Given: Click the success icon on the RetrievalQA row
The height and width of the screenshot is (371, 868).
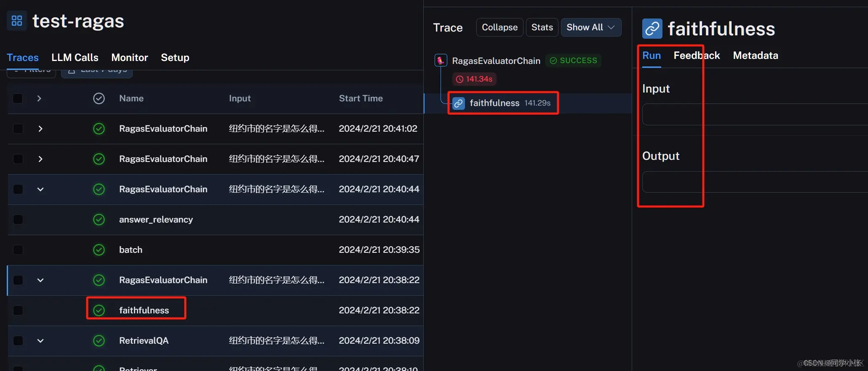Looking at the screenshot, I should click(x=99, y=341).
